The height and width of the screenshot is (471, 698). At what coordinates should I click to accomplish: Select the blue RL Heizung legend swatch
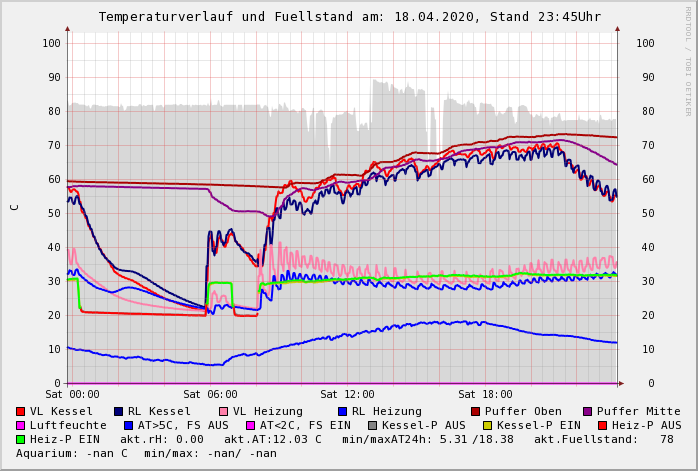[x=341, y=411]
